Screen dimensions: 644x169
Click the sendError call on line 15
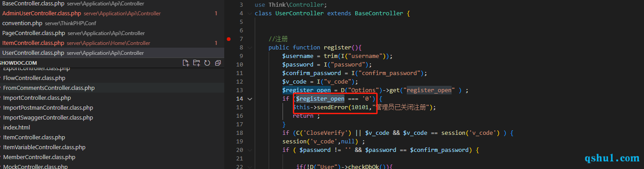point(331,107)
